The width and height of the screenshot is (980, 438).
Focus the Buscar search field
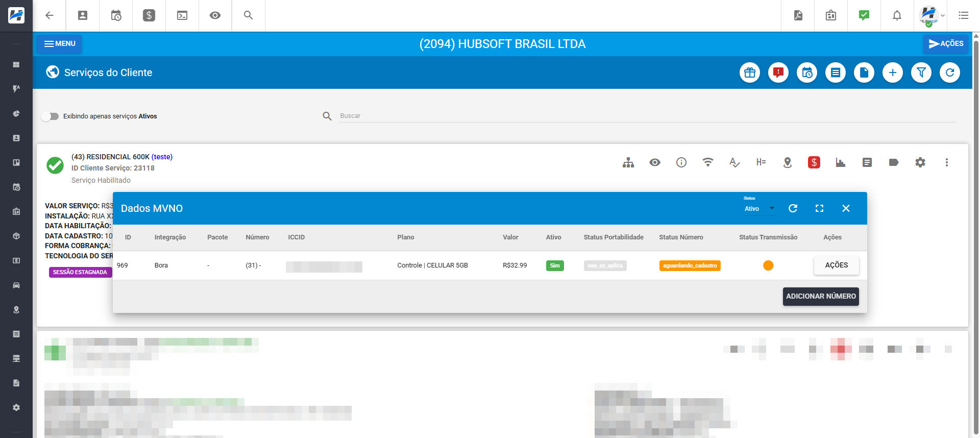tap(647, 116)
